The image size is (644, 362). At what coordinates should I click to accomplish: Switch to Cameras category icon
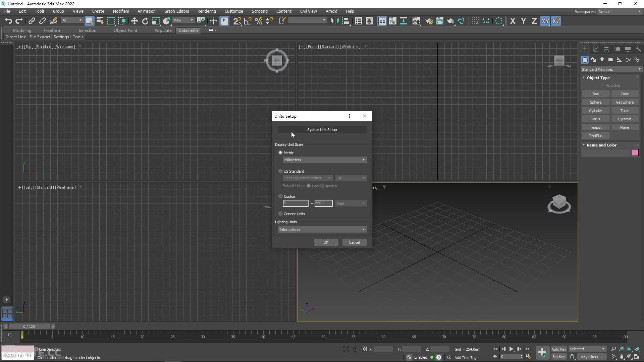click(x=611, y=60)
